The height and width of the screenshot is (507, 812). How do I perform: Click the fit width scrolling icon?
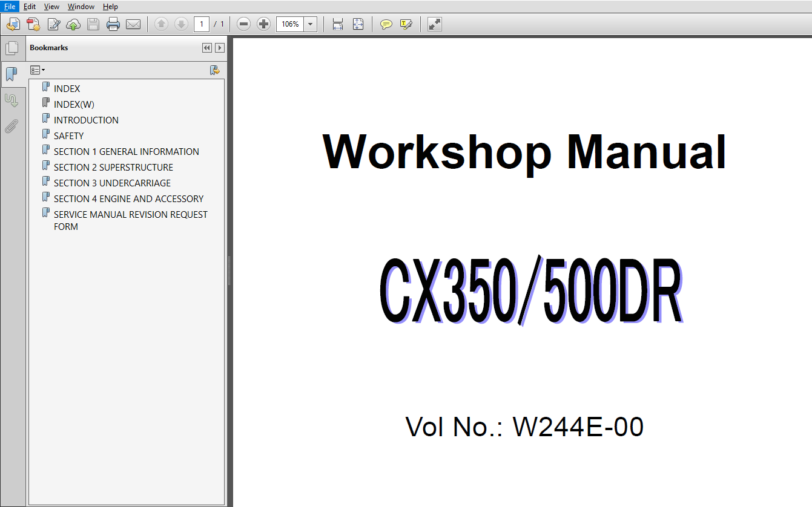click(x=338, y=24)
